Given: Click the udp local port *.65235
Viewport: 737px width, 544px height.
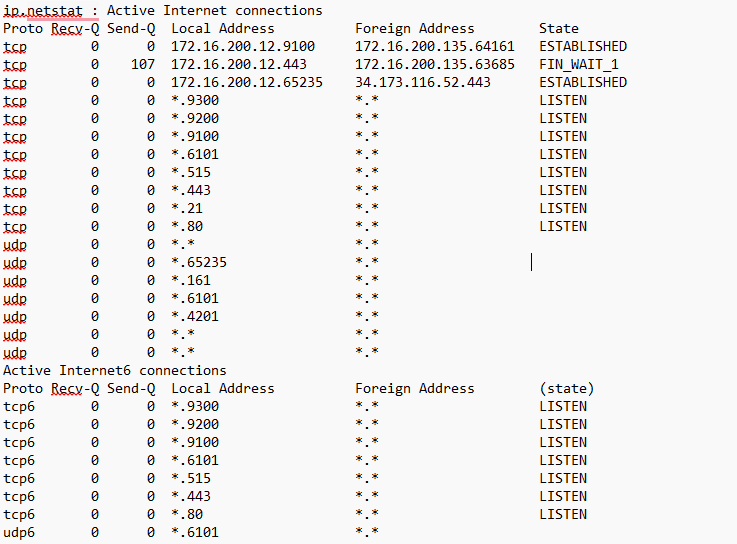Looking at the screenshot, I should [x=199, y=262].
